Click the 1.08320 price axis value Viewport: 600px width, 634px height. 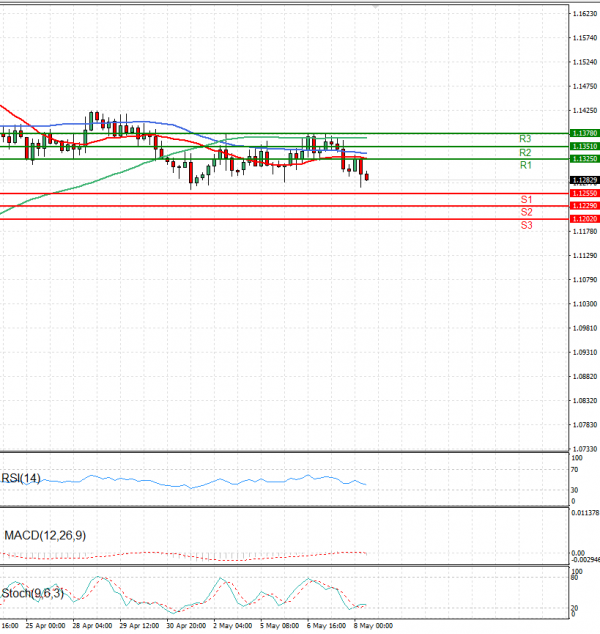pyautogui.click(x=585, y=401)
